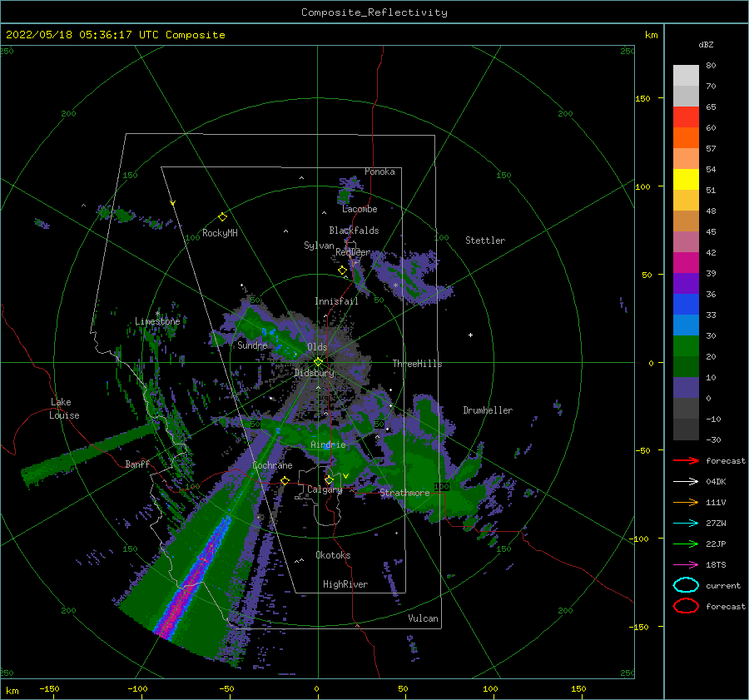The image size is (749, 700).
Task: Click the white plus marker west of Stettler range
Action: click(x=470, y=335)
